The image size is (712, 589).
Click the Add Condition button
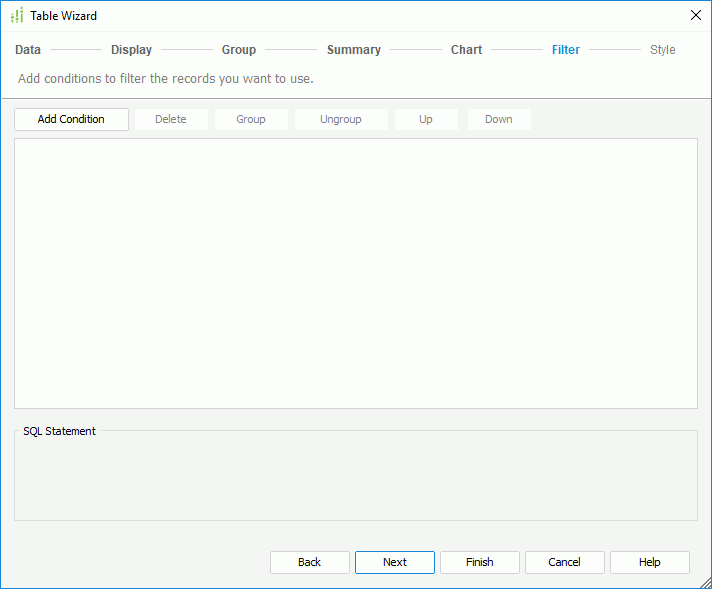pos(71,119)
